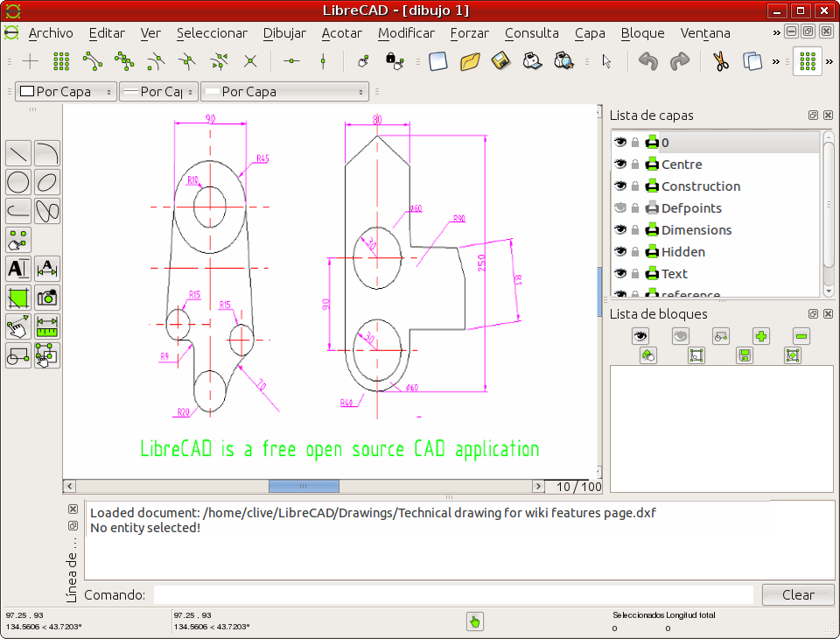Screen dimensions: 840x639
Task: Click the insert image camera tool
Action: (47, 298)
